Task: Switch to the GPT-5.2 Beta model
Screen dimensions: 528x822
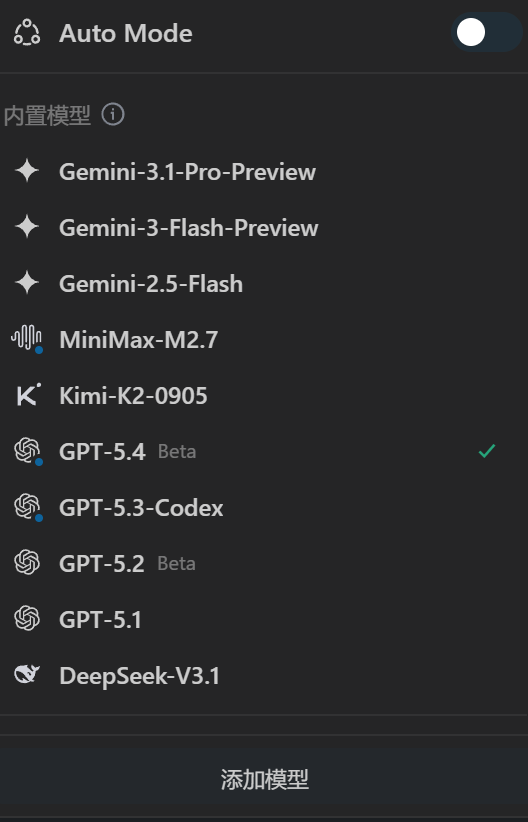Action: [x=264, y=564]
